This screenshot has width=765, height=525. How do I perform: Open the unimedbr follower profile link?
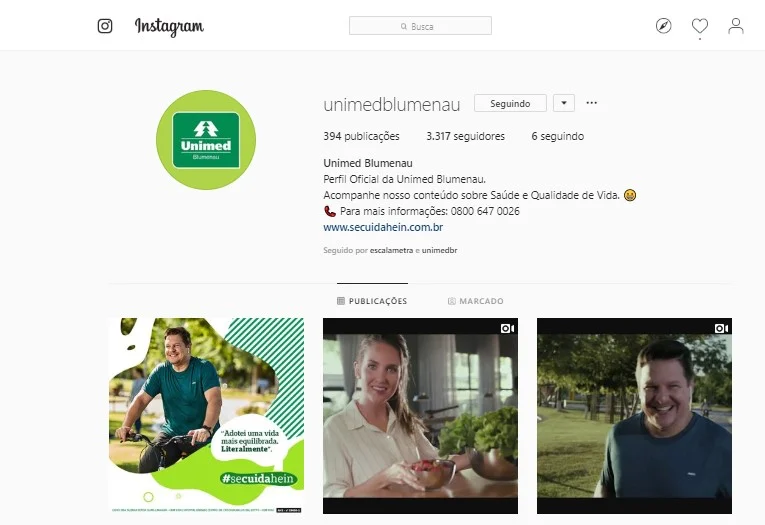point(440,250)
